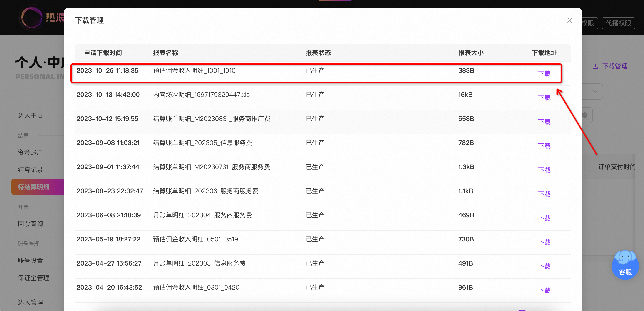
Task: Click the timestamp 2023-10-26 11:18:35
Action: tap(107, 70)
